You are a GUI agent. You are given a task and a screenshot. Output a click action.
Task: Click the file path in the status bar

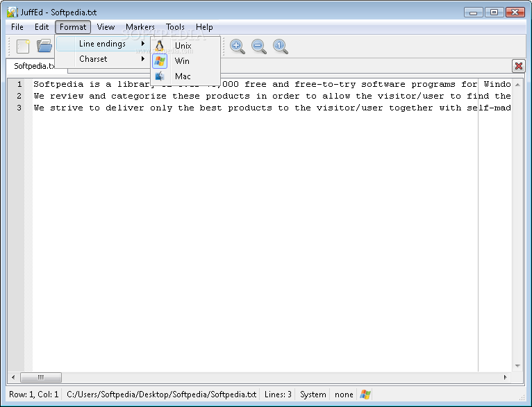click(x=162, y=394)
